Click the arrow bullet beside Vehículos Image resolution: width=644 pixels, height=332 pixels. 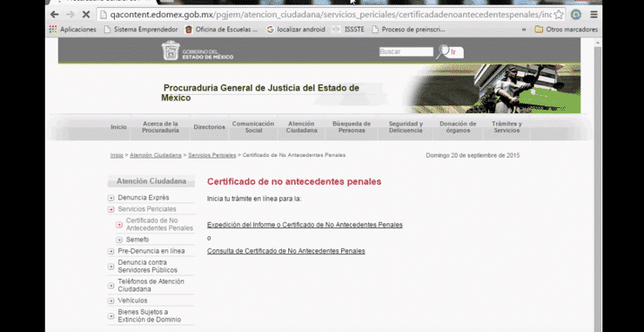click(111, 302)
